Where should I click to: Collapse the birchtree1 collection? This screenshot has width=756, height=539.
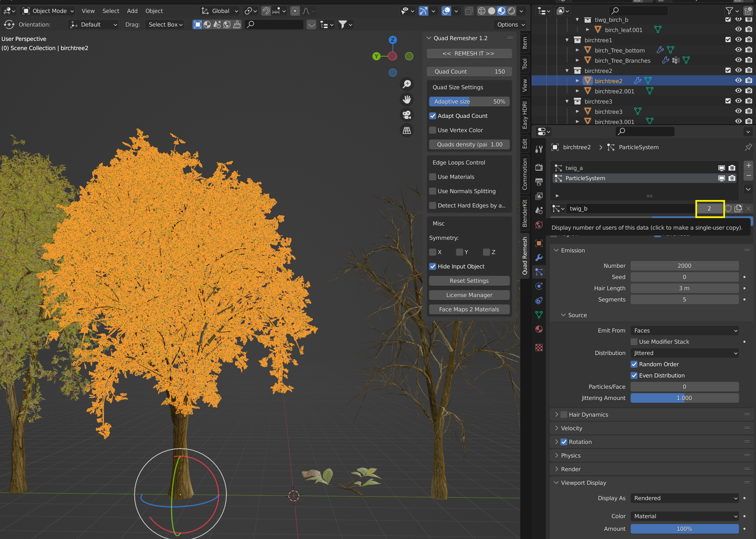click(x=567, y=40)
